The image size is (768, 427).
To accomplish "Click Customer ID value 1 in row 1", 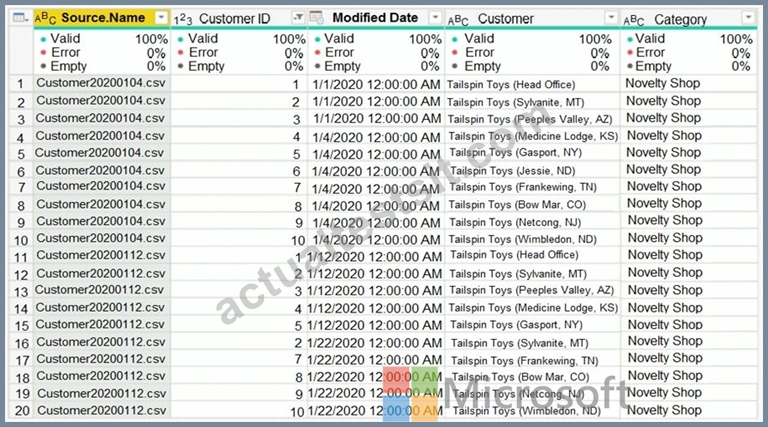I will coord(296,85).
